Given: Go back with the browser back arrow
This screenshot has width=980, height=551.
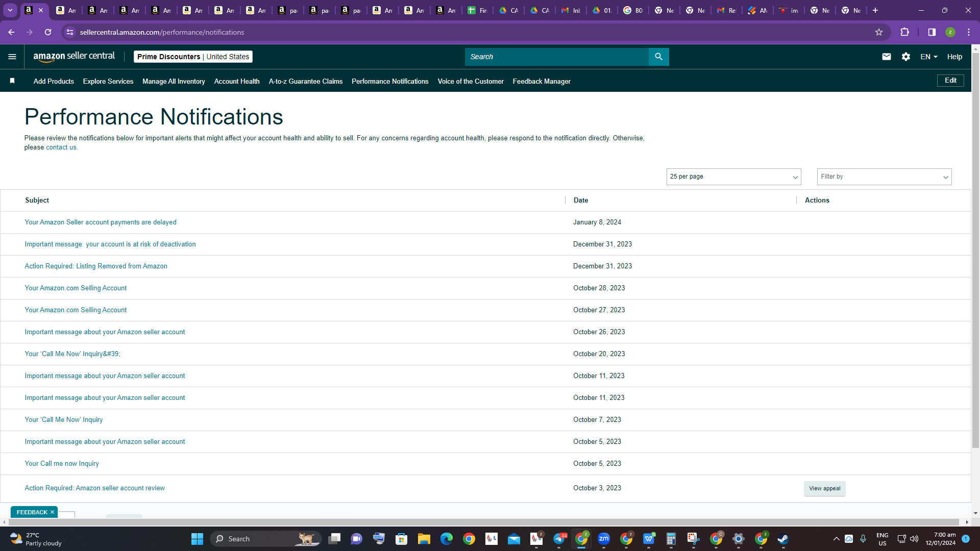Looking at the screenshot, I should tap(11, 32).
